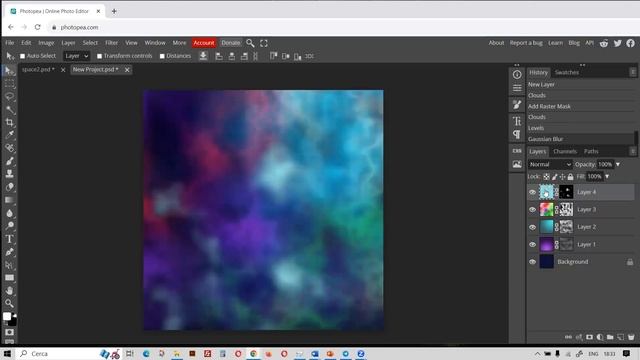Select the Gradient tool
Screen dimensions: 640x360
[9, 200]
